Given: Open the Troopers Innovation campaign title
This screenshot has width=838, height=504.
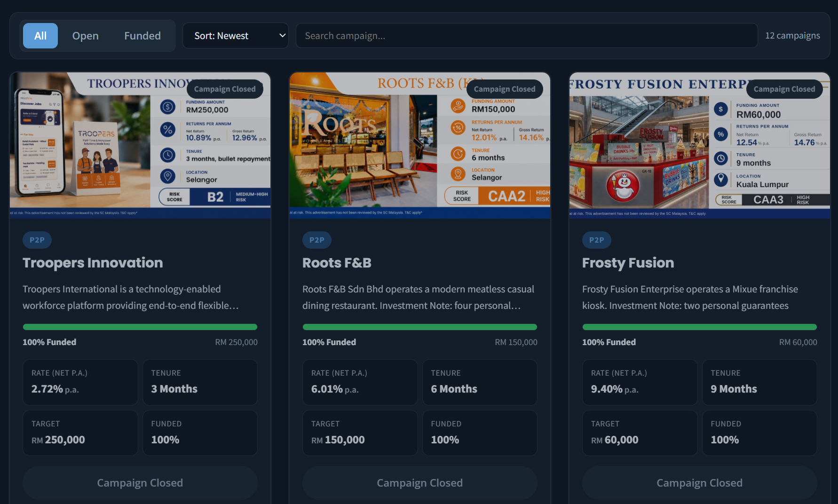Looking at the screenshot, I should click(93, 262).
